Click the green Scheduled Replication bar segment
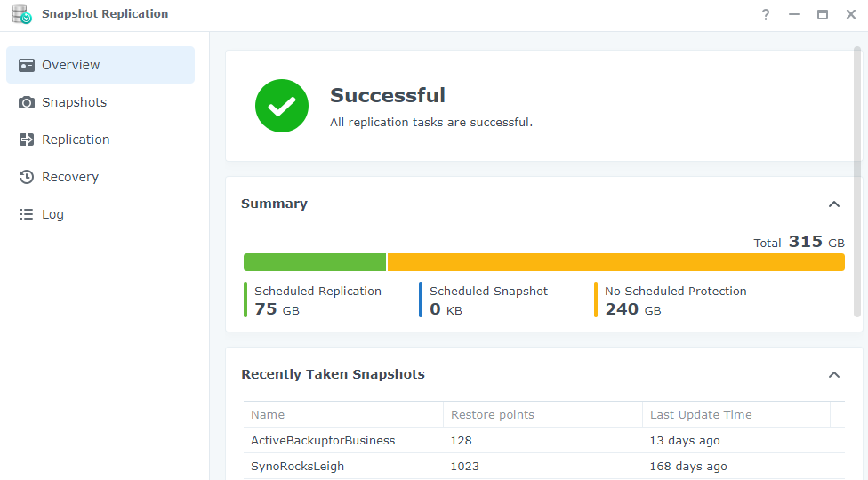868x480 pixels. [x=315, y=262]
